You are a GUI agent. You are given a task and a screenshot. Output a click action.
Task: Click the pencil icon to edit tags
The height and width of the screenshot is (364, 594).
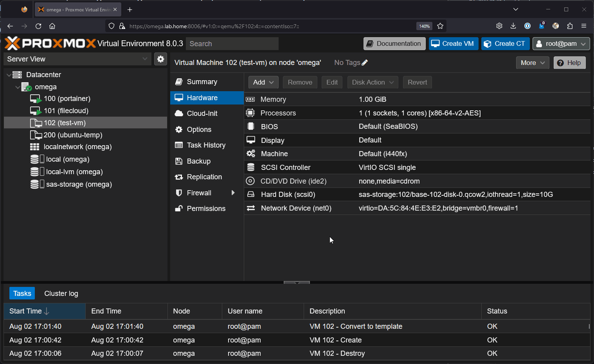coord(365,63)
